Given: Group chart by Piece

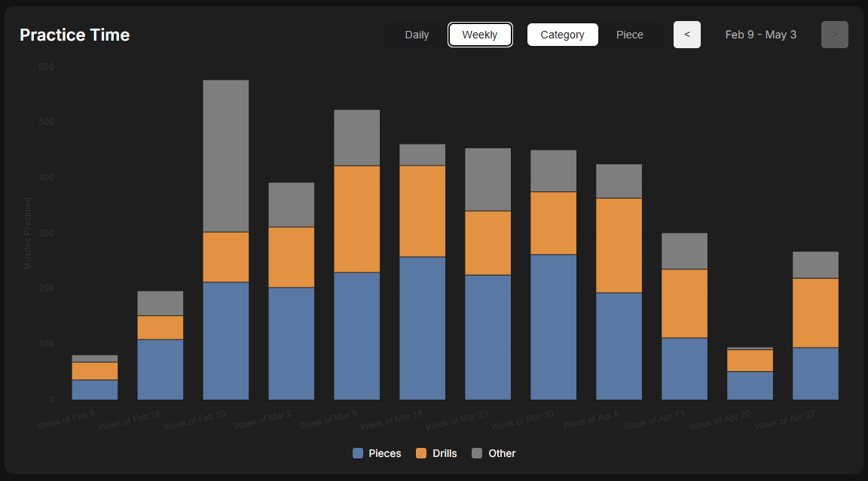Looking at the screenshot, I should pos(629,35).
